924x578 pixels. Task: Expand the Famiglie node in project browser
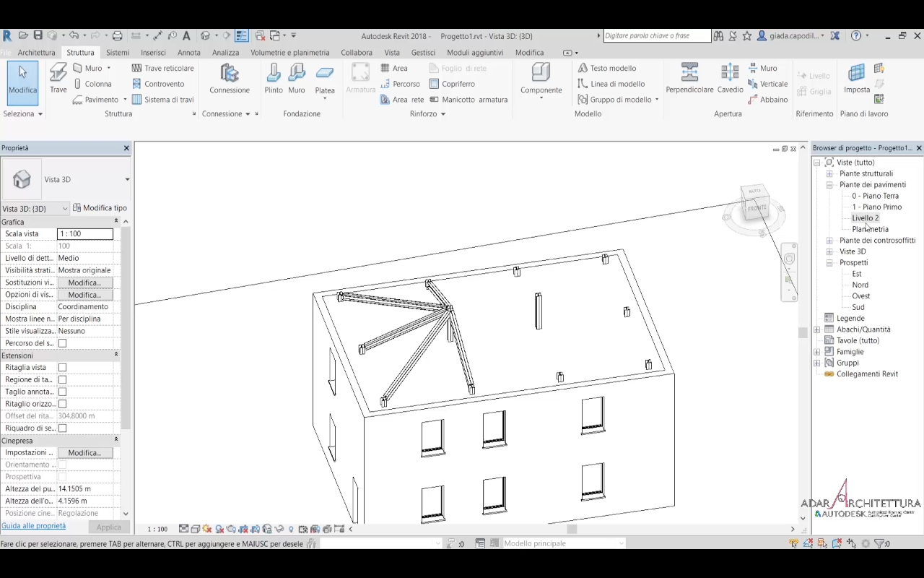point(817,352)
